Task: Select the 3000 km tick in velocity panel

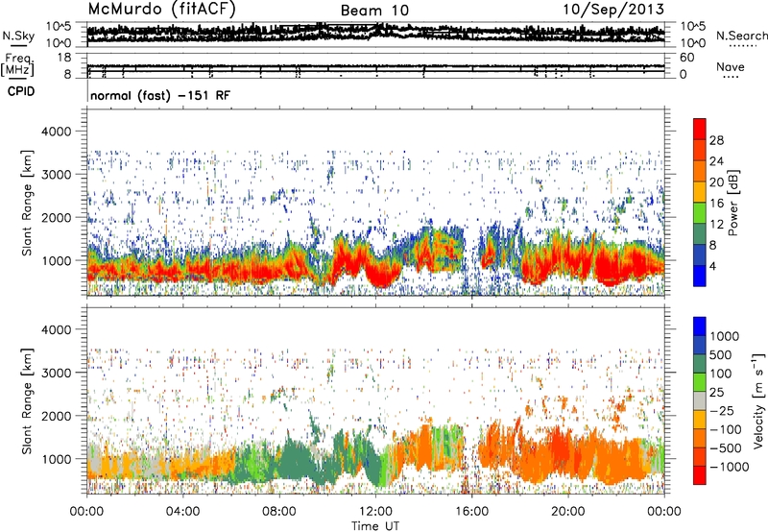Action: coord(57,373)
